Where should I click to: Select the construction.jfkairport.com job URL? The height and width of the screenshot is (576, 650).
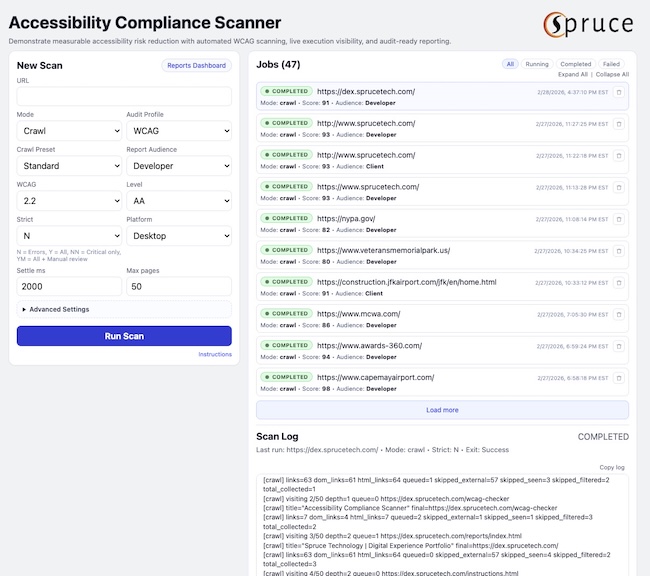point(406,282)
